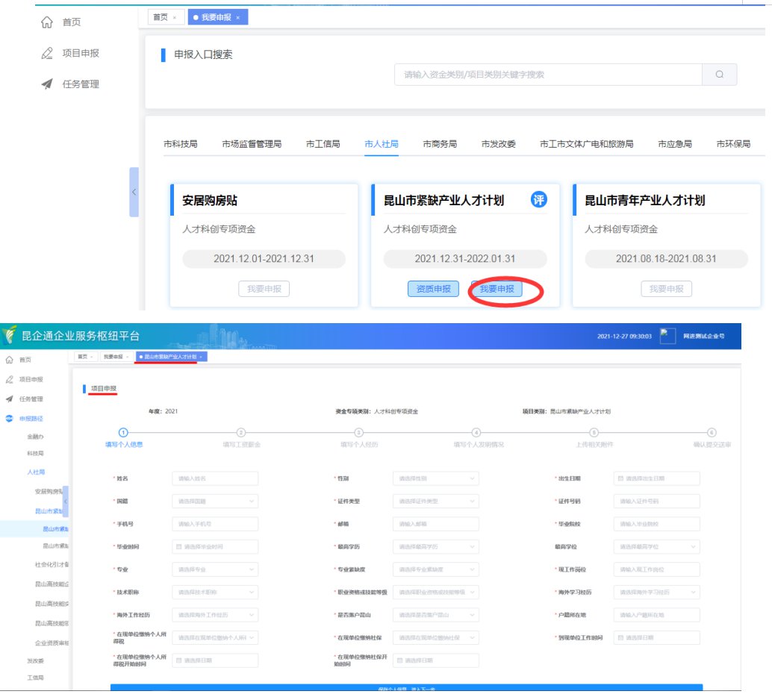Close the 昆山市紧缺产业人才计划 page tab
Screen dimensions: 772x700
pos(201,357)
